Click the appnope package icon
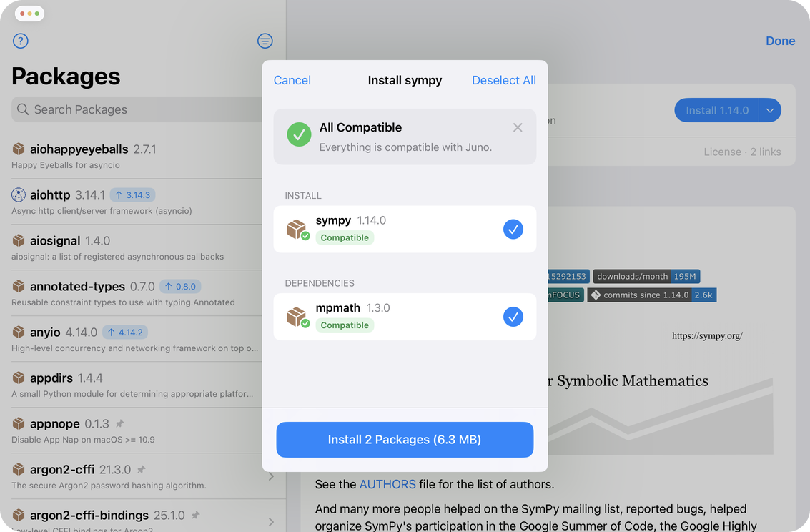The height and width of the screenshot is (532, 810). click(x=19, y=423)
